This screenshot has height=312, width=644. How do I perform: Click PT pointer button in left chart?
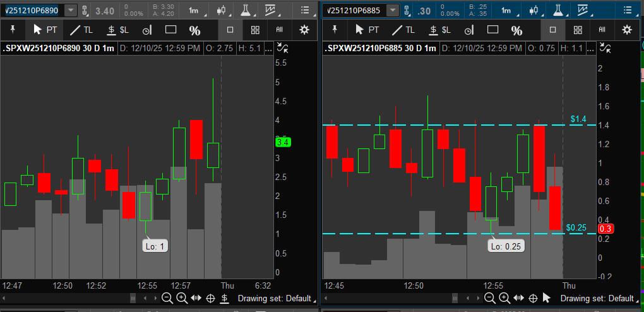[45, 30]
